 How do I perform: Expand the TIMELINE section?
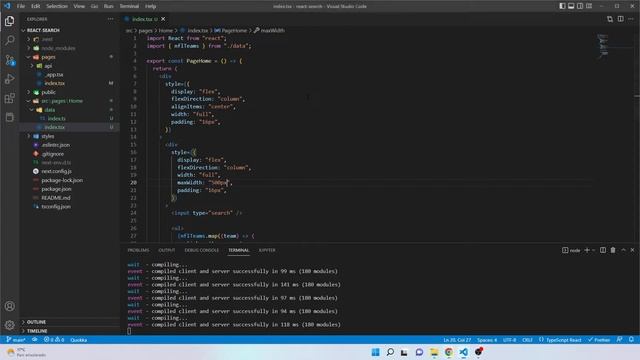pos(37,331)
